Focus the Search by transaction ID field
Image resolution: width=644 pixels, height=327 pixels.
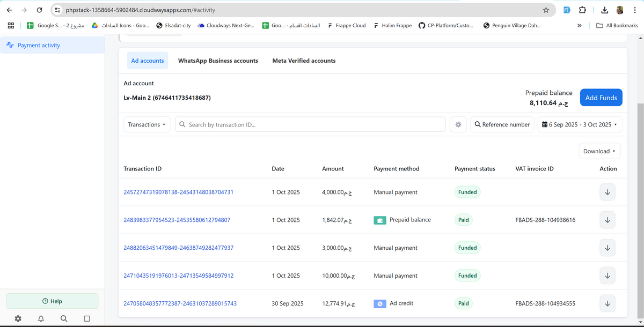point(310,124)
